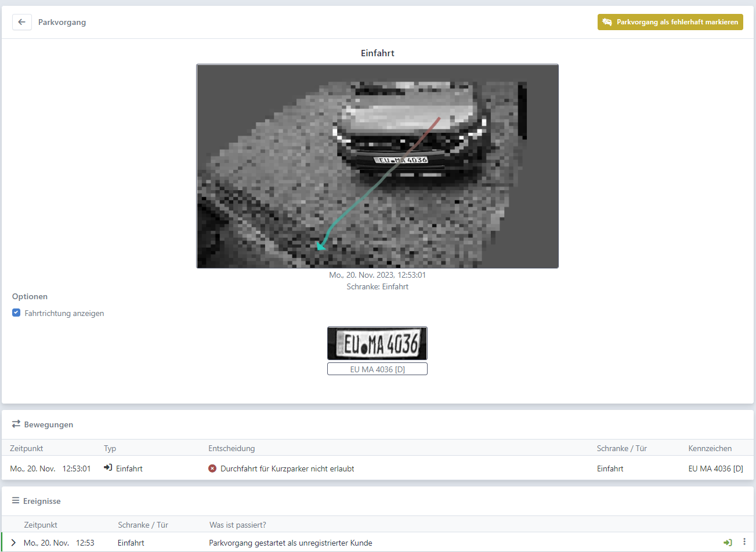
Task: Click 'Mo., 20. Nov. 2023, 12:53:01' caption
Action: click(377, 275)
